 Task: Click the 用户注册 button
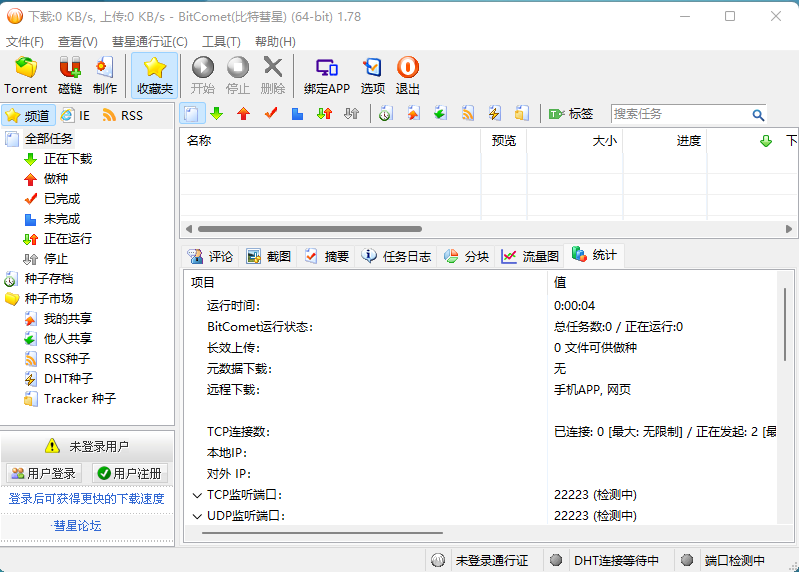(130, 473)
